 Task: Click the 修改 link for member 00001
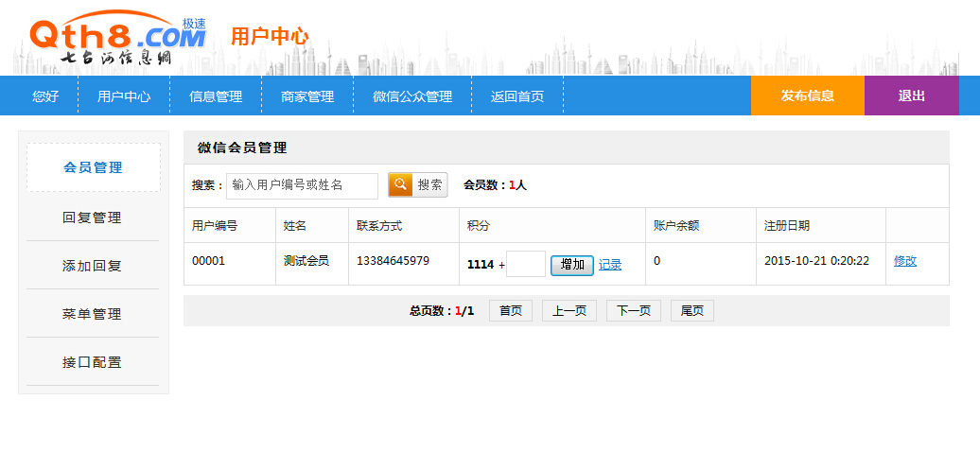click(905, 261)
